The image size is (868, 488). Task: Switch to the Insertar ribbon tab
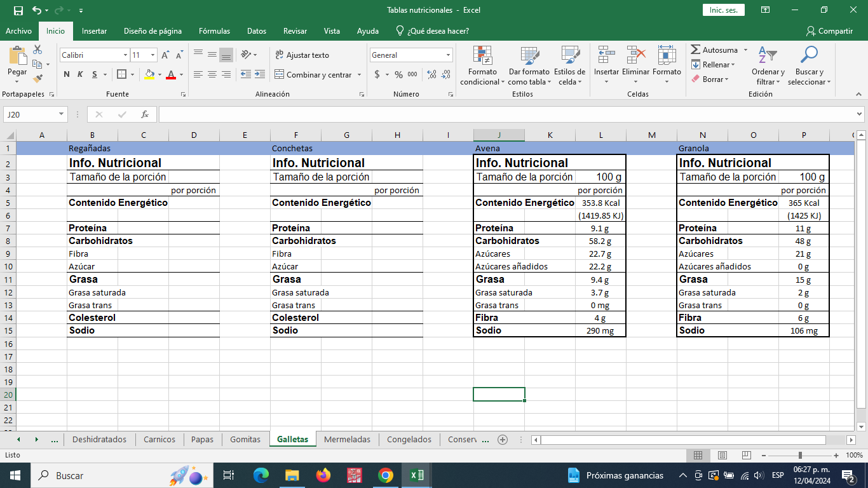pos(94,30)
